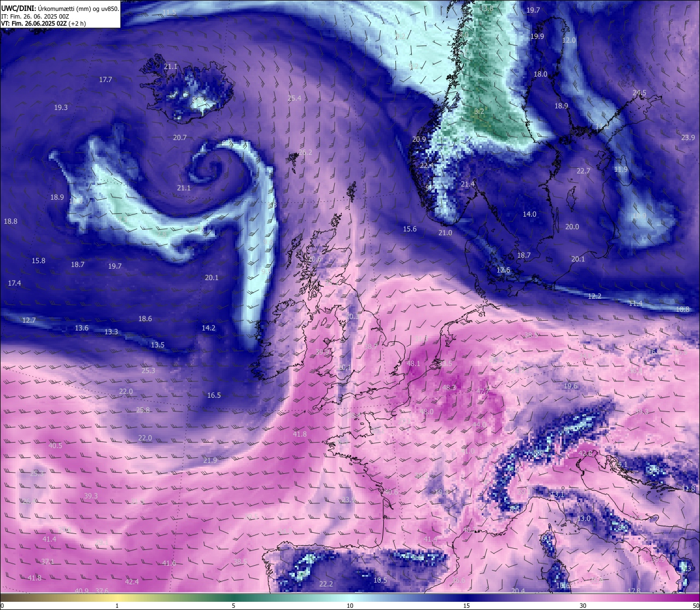Click the 19.6 value on the map
Screen dimensions: 700x610
pos(570,386)
